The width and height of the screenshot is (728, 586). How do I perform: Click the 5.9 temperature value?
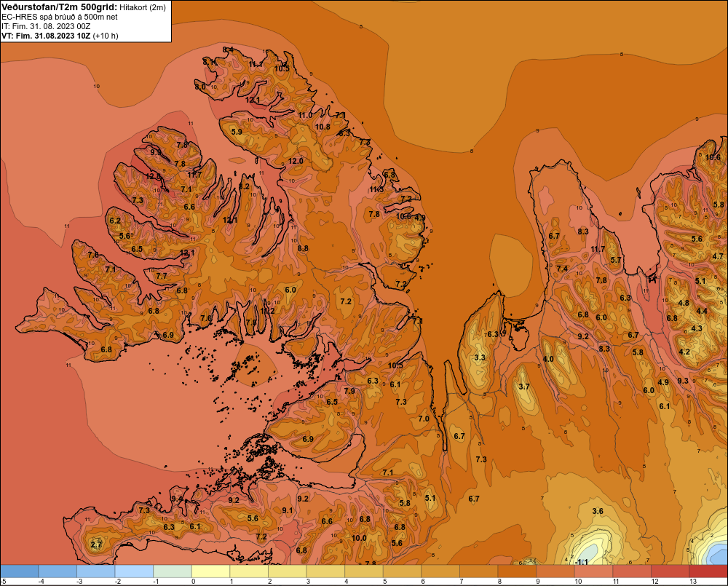tap(237, 132)
